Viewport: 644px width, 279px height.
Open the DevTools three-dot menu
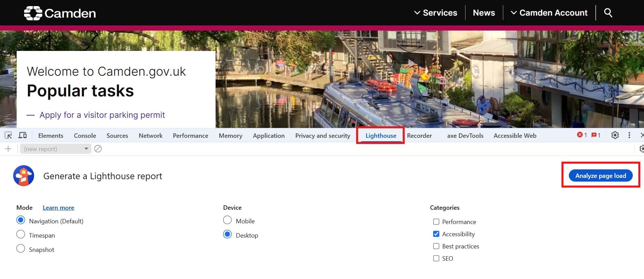(x=629, y=135)
